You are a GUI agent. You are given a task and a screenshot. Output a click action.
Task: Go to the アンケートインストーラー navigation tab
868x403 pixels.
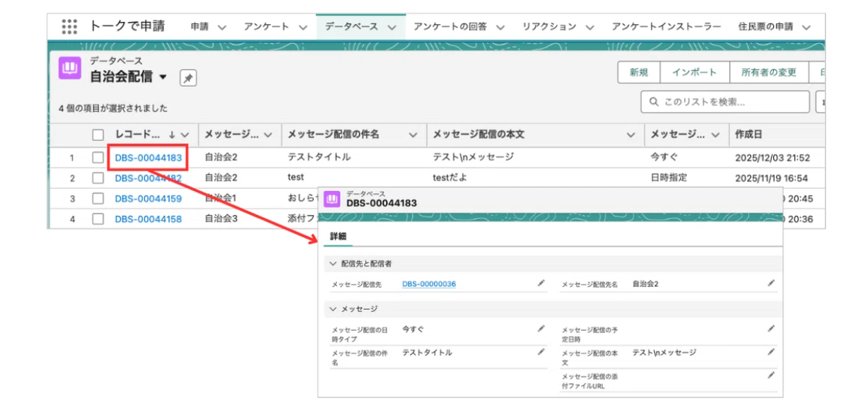point(666,27)
